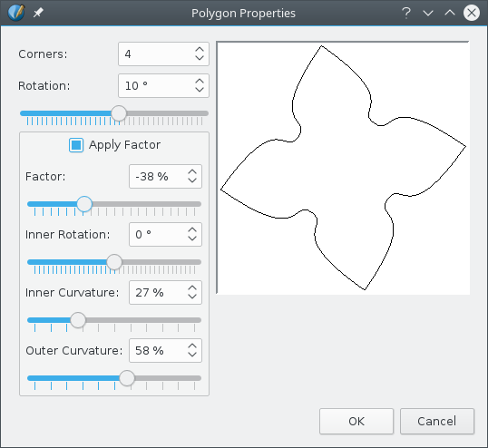Viewport: 488px width, 448px height.
Task: Click the Outer Curvature field showing 58 %
Action: tap(165, 350)
